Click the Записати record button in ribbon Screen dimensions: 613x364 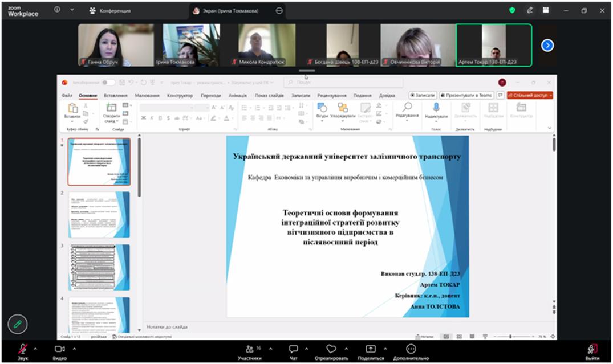pyautogui.click(x=423, y=96)
